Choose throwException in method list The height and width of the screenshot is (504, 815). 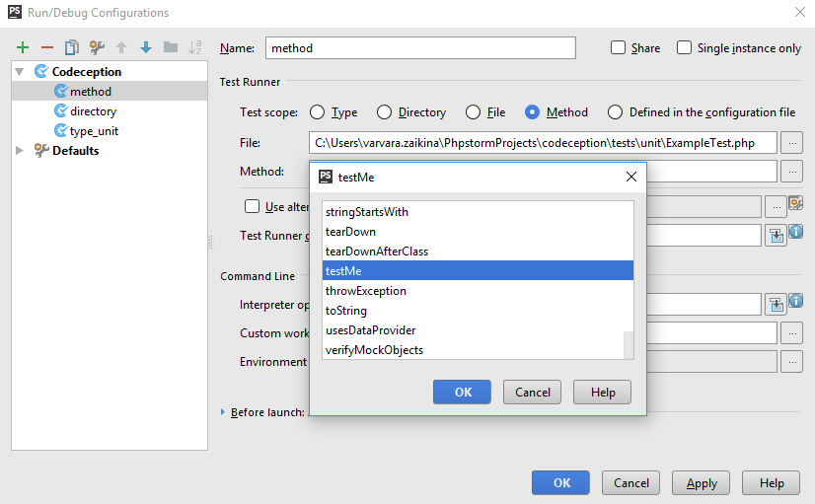click(x=478, y=291)
